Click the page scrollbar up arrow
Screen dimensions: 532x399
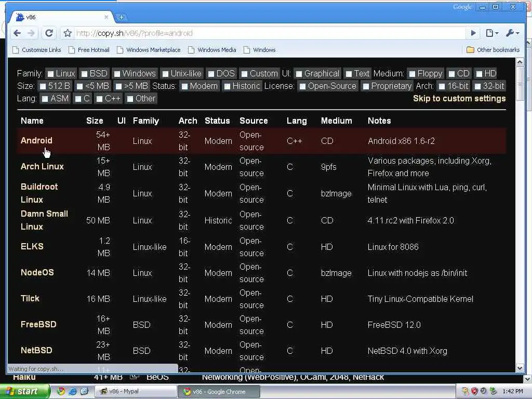coord(520,62)
